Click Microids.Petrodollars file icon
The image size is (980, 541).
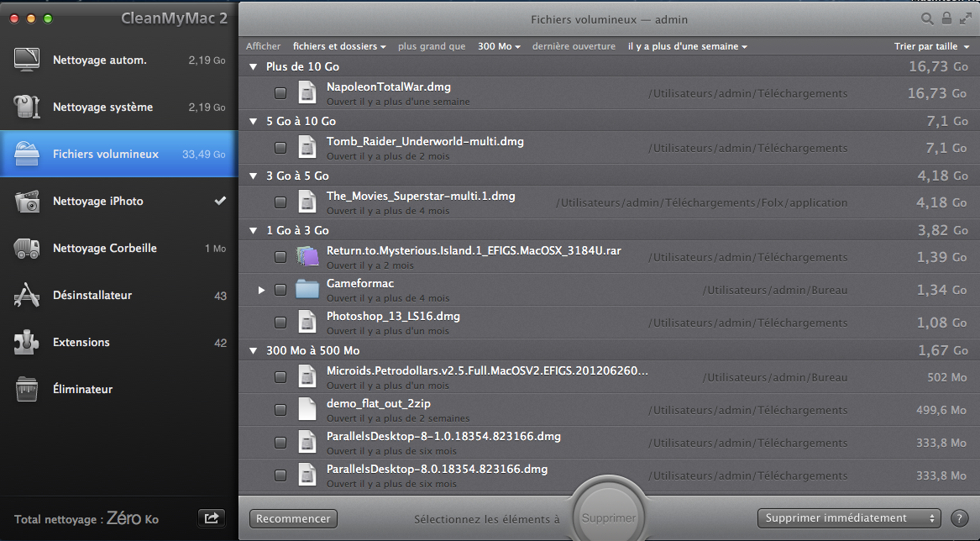click(x=307, y=377)
